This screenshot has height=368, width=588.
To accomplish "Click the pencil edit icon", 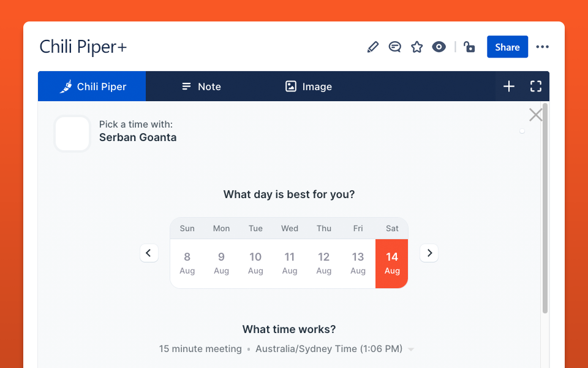I will tap(372, 47).
